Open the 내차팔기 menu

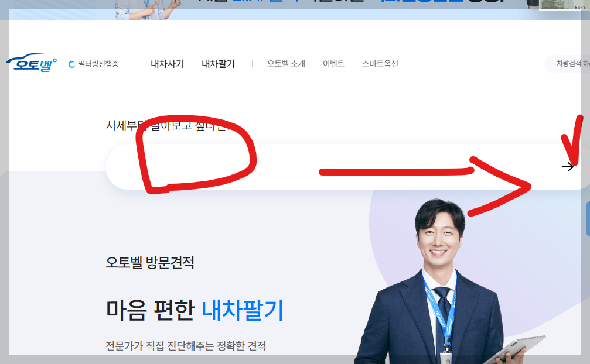pos(218,64)
